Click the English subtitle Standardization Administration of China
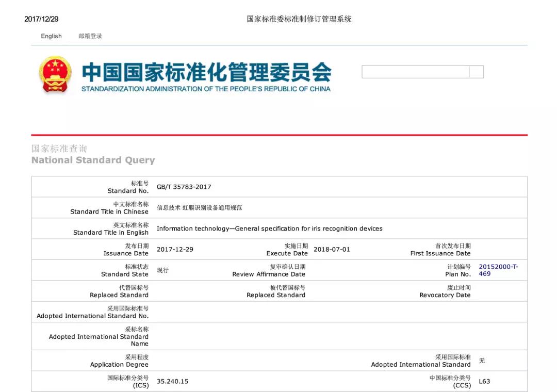 pyautogui.click(x=206, y=89)
